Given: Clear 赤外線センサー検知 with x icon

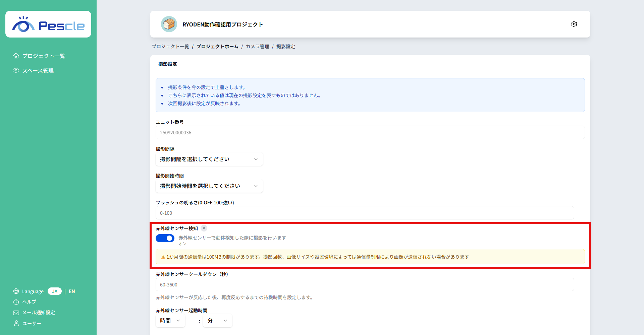Looking at the screenshot, I should (204, 228).
